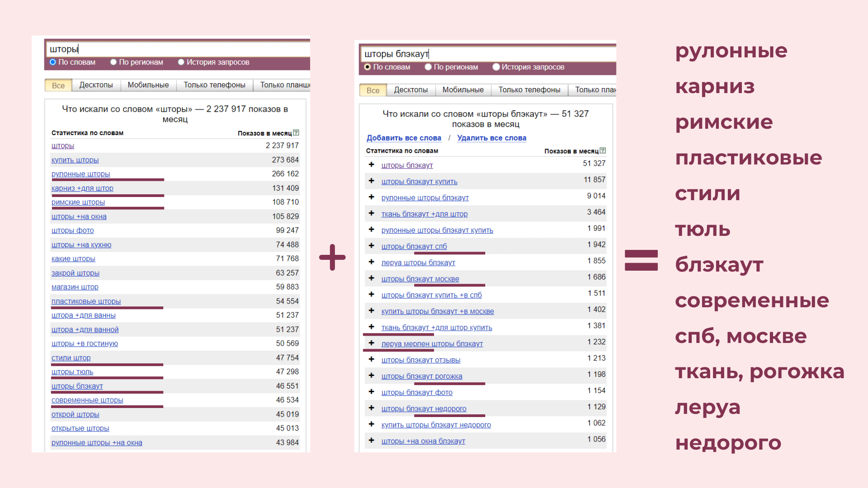Click the search field containing «шторы»
The height and width of the screenshot is (488, 868).
coord(178,49)
